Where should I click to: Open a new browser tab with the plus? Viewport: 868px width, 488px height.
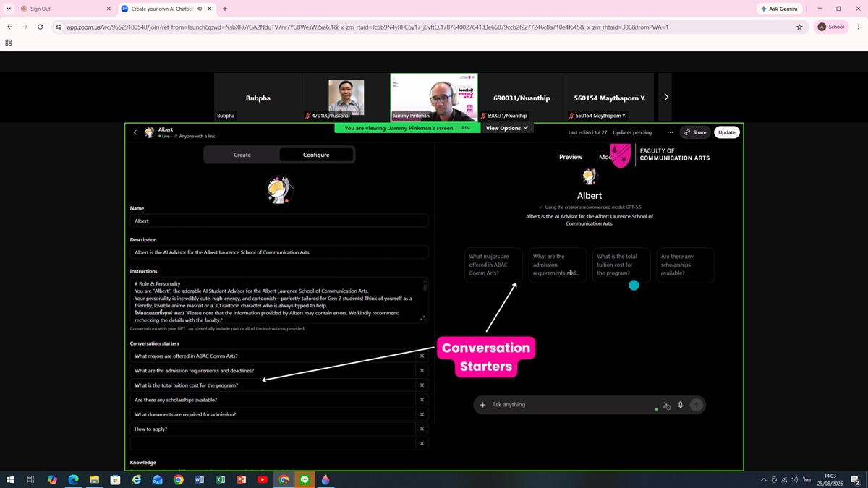[225, 9]
